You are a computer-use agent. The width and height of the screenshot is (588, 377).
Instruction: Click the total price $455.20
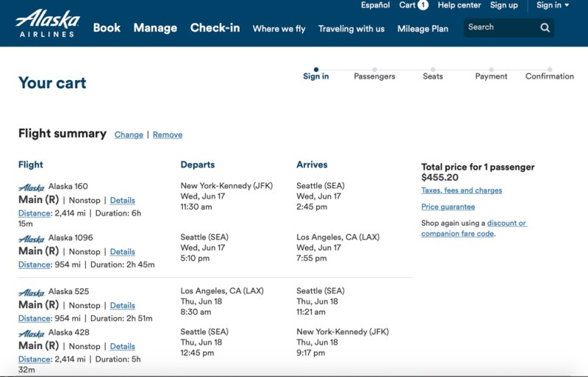pos(440,177)
